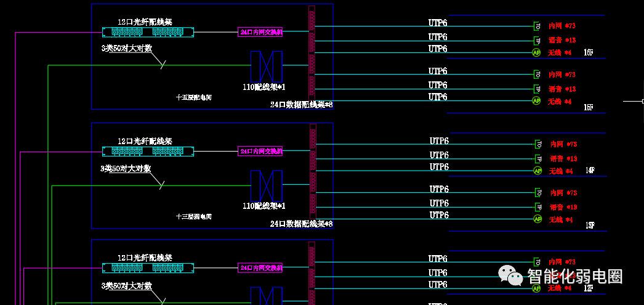Click 语音 *13 text on 16F

pos(562,40)
